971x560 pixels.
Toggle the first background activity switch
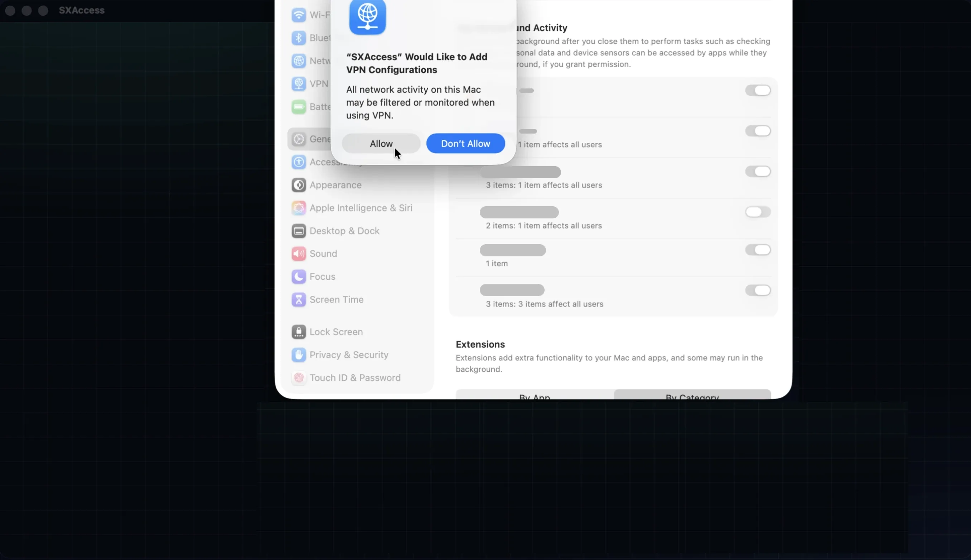pyautogui.click(x=758, y=90)
